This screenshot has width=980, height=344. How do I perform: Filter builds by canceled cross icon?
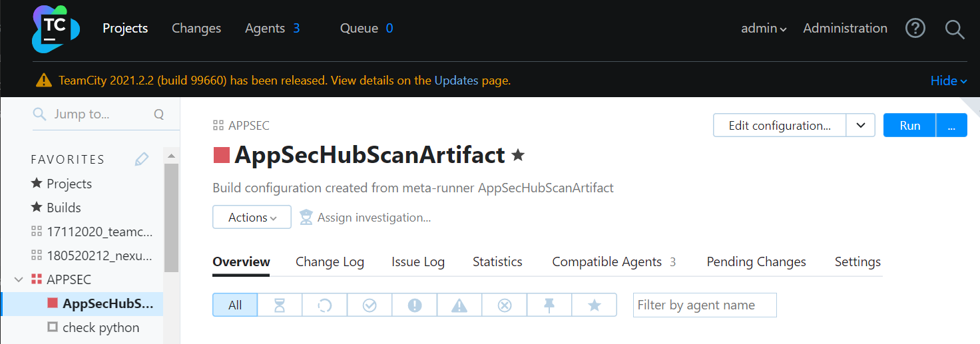[505, 305]
